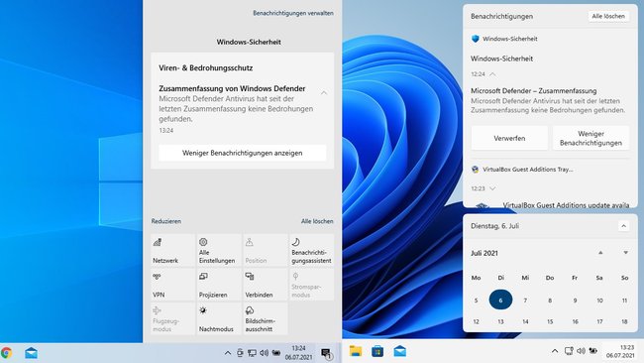Click the Zusammenfassung von Windows Defender notification title
This screenshot has width=644, height=363.
[x=232, y=88]
